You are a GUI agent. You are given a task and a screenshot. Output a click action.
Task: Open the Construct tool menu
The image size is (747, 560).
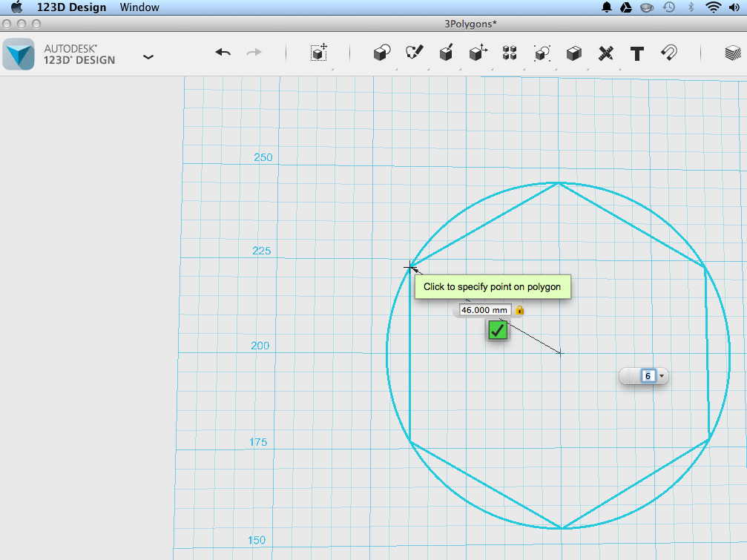[446, 53]
